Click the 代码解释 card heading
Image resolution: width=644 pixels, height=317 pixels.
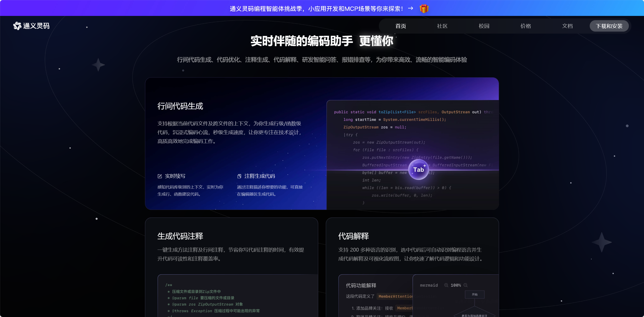tap(354, 236)
